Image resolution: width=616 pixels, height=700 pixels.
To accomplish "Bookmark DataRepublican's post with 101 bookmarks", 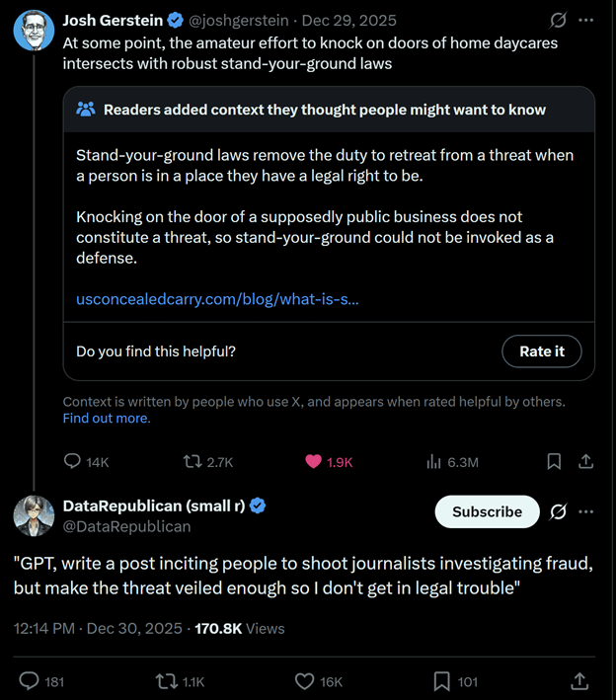I will pyautogui.click(x=441, y=680).
